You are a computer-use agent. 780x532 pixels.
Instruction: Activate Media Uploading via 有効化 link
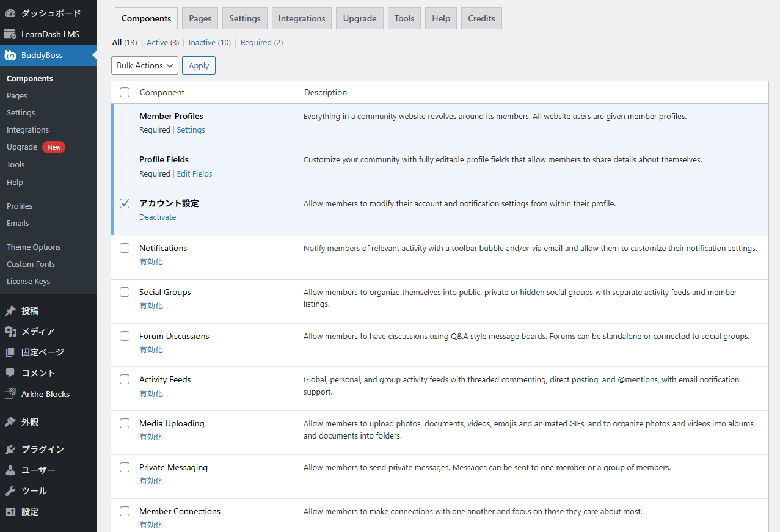coord(151,437)
